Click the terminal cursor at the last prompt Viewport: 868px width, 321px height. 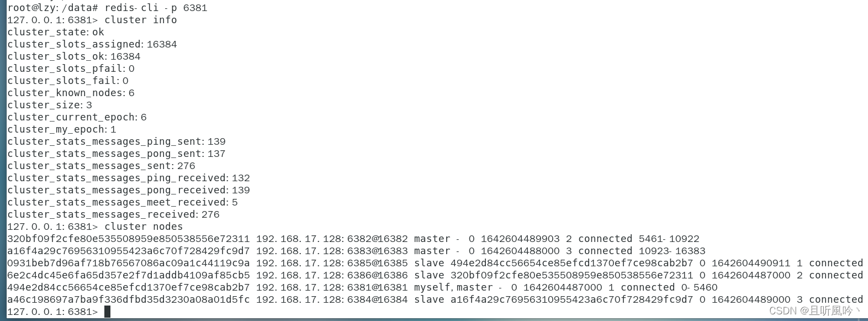[x=107, y=312]
